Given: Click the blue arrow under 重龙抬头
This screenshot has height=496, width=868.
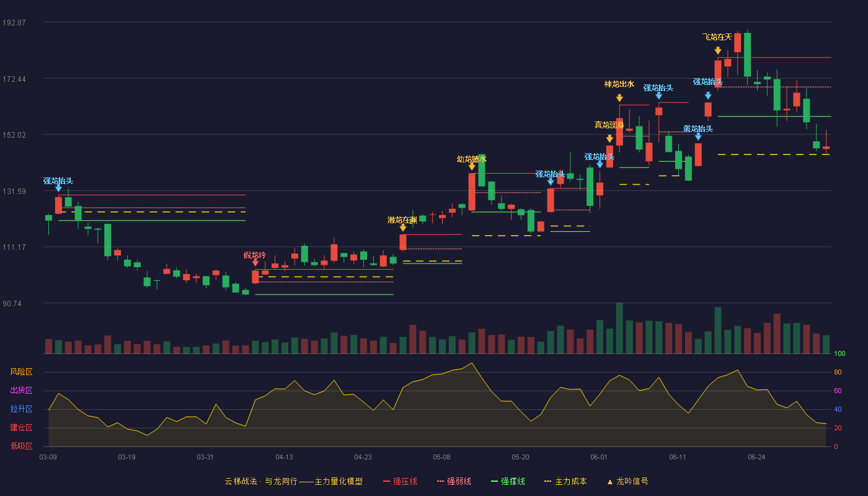Looking at the screenshot, I should [698, 136].
